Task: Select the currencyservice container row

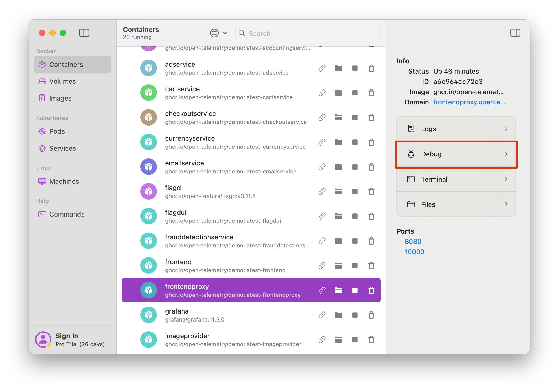Action: [251, 142]
